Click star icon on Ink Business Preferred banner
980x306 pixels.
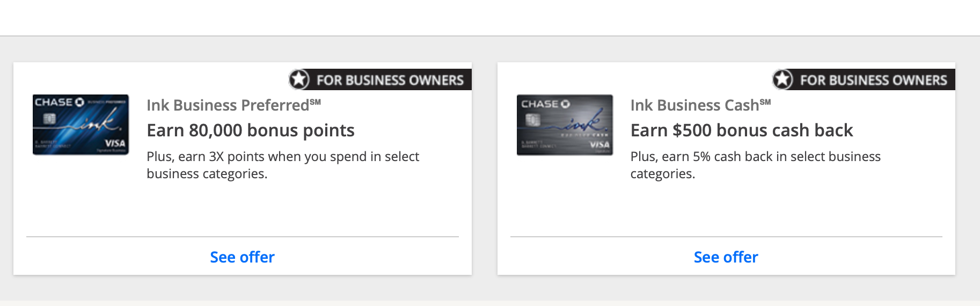coord(299,79)
